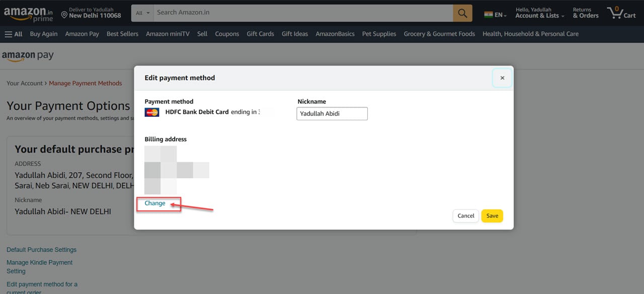The width and height of the screenshot is (644, 294).
Task: Cancel editing the payment method
Action: tap(465, 215)
